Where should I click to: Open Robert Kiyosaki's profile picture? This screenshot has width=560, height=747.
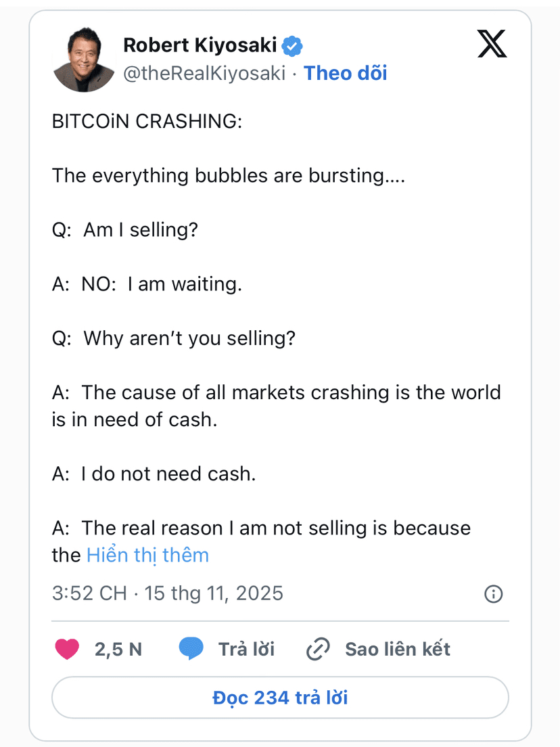pyautogui.click(x=84, y=61)
